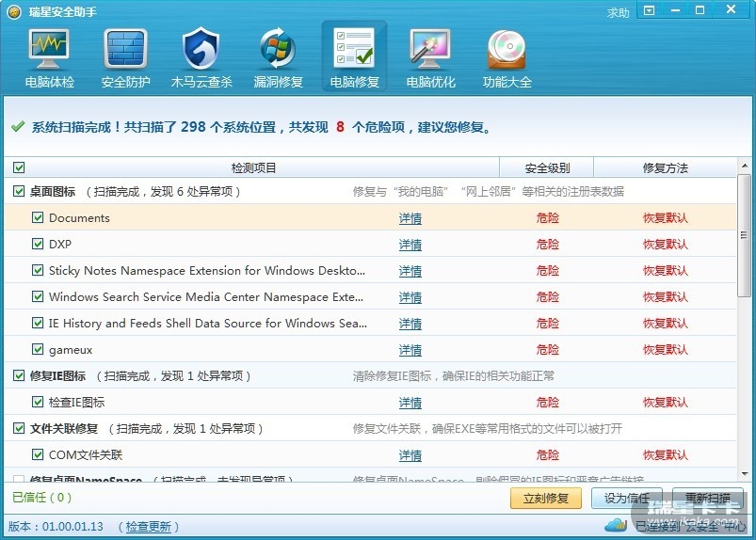Uncheck the 检查IE图标 checkbox
The height and width of the screenshot is (540, 756).
coord(38,402)
